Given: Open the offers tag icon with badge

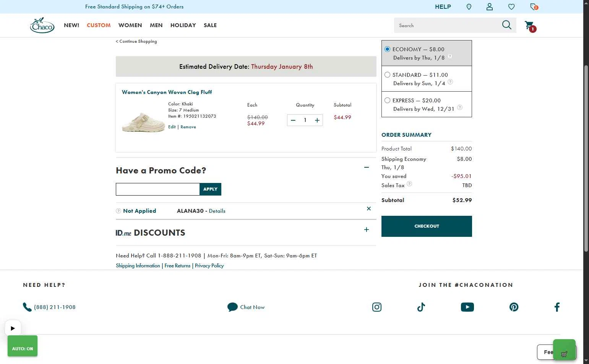Looking at the screenshot, I should (534, 7).
